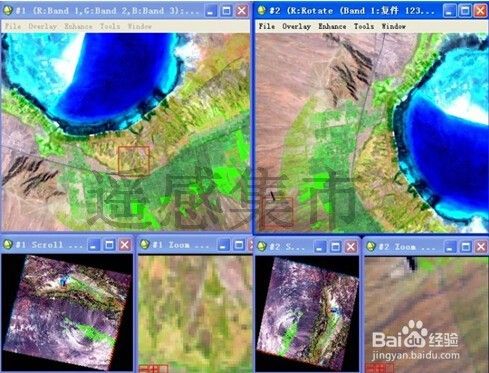Maximize the #1 display window

pyautogui.click(x=226, y=11)
